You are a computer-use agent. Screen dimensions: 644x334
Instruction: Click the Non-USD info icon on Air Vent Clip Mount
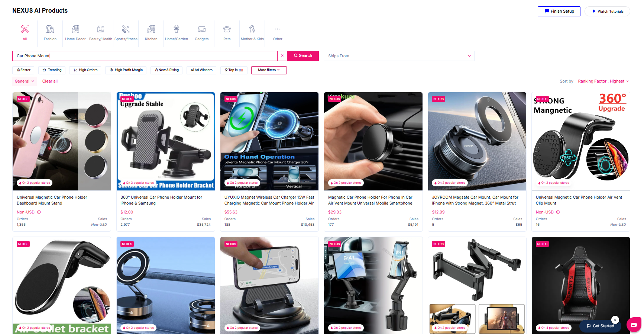(x=558, y=212)
